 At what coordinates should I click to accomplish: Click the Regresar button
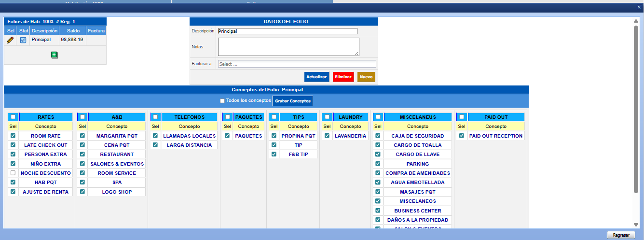click(621, 235)
